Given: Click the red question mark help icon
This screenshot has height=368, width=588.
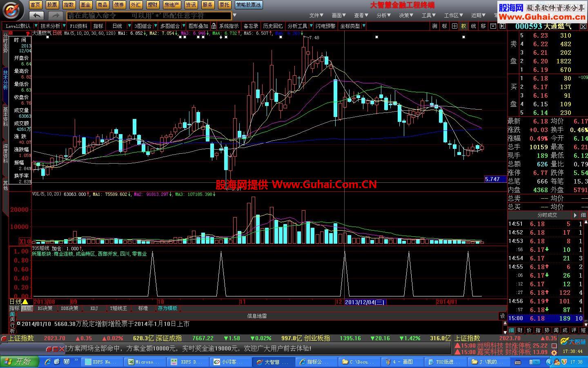Looking at the screenshot, I should click(28, 33).
